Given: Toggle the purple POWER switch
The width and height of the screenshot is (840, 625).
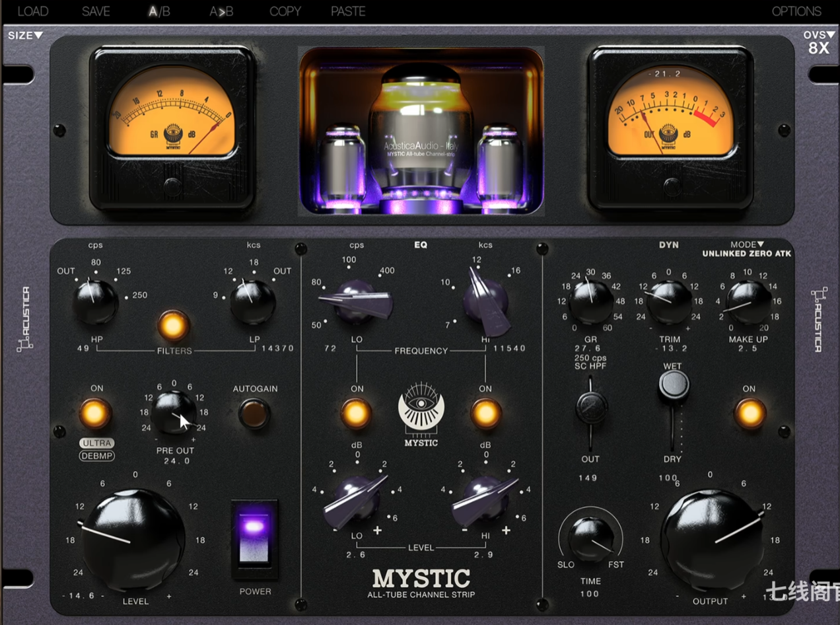Looking at the screenshot, I should click(x=254, y=538).
